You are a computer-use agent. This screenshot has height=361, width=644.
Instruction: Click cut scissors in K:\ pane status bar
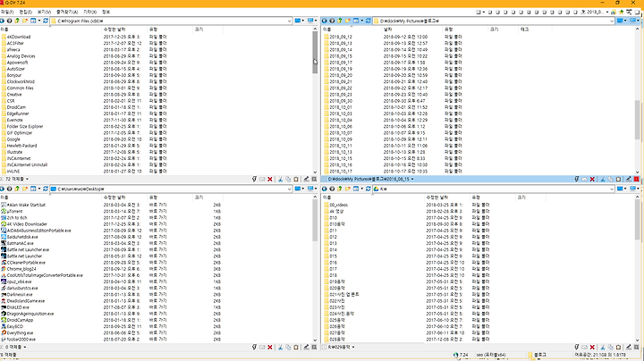603,347
